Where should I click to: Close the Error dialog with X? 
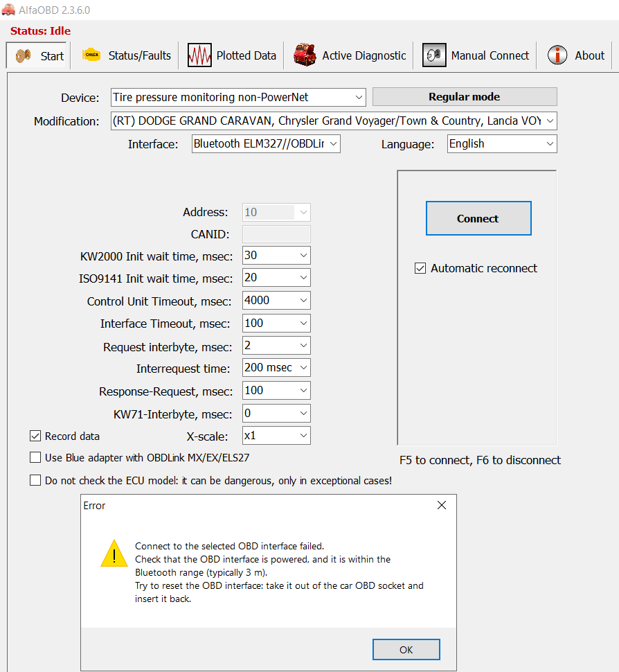coord(442,506)
